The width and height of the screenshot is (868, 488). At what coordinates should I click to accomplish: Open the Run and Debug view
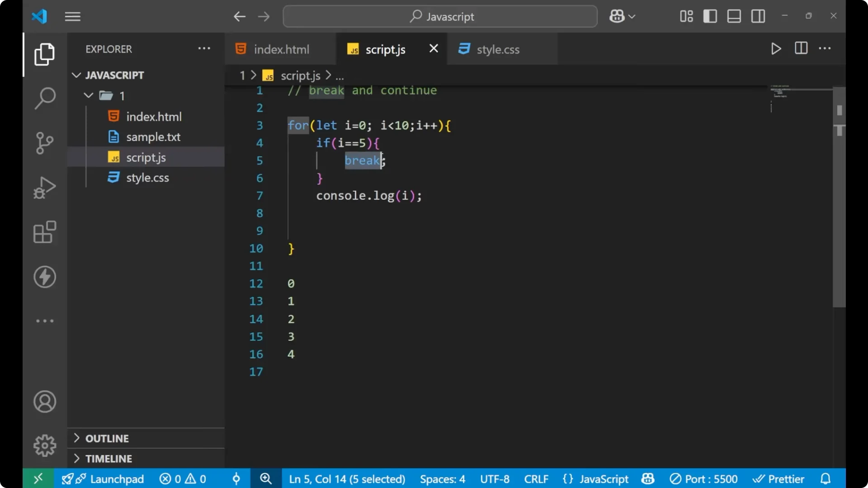coord(44,187)
